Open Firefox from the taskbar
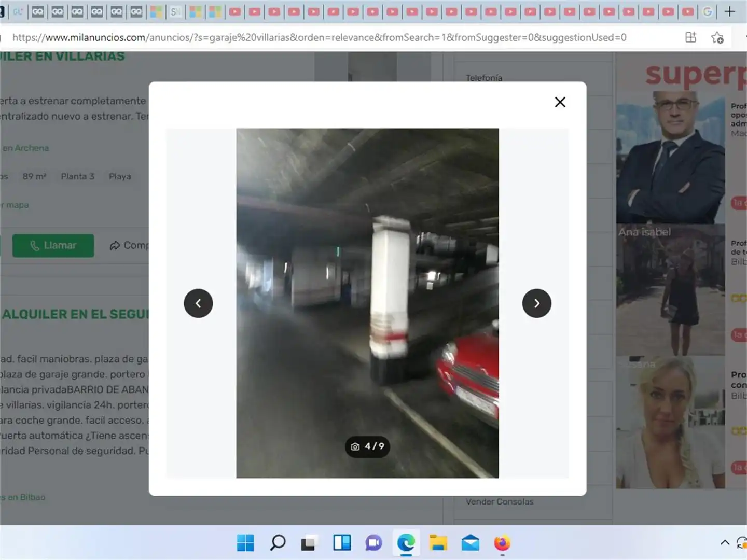 (x=502, y=543)
